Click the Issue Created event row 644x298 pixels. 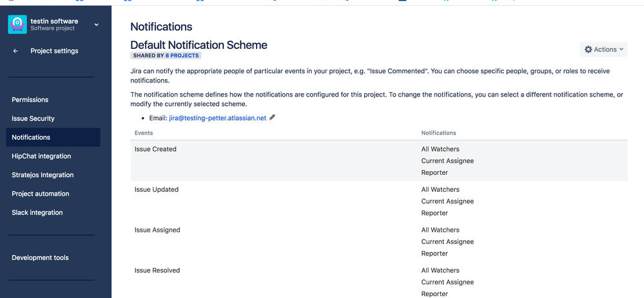155,149
